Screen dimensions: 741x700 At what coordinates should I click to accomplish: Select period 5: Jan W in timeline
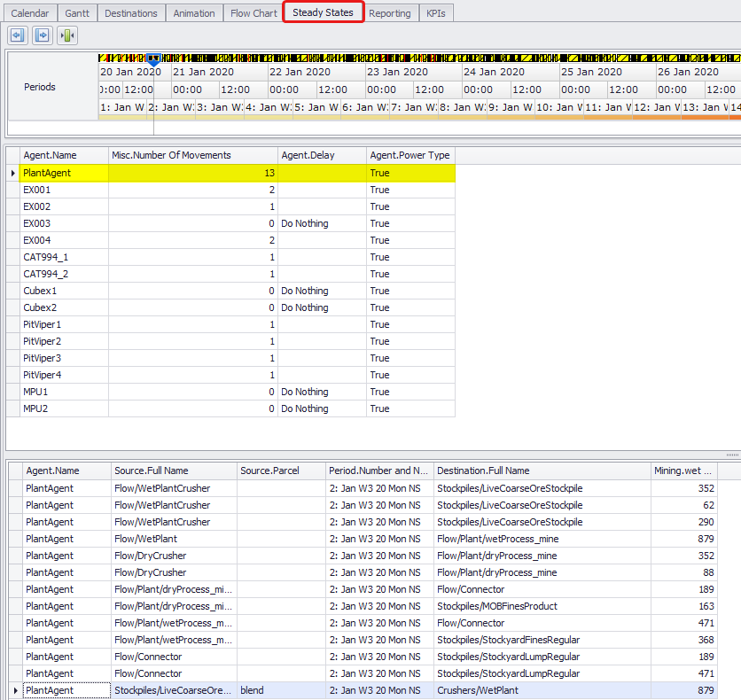(316, 107)
